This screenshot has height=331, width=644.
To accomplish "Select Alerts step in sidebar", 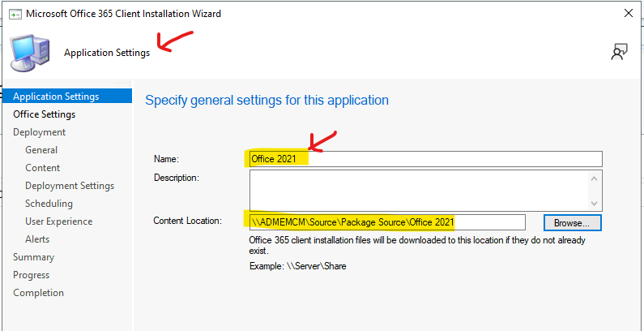I will coord(37,239).
